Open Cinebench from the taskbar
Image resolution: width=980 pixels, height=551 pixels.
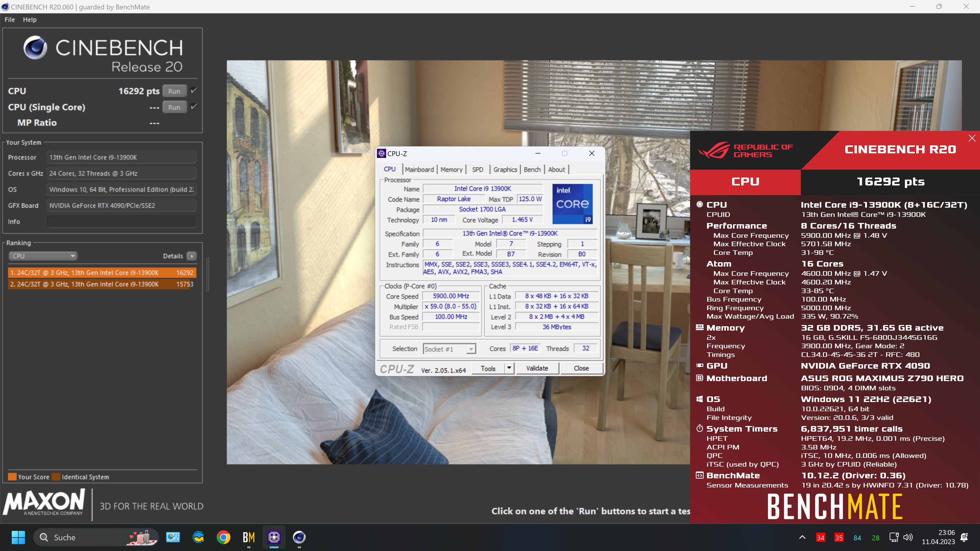[299, 537]
